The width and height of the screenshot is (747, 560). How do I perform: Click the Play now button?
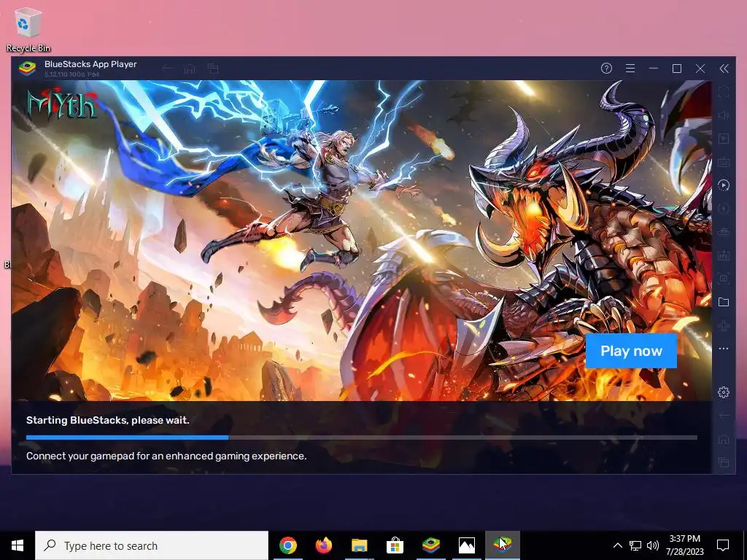coord(631,351)
